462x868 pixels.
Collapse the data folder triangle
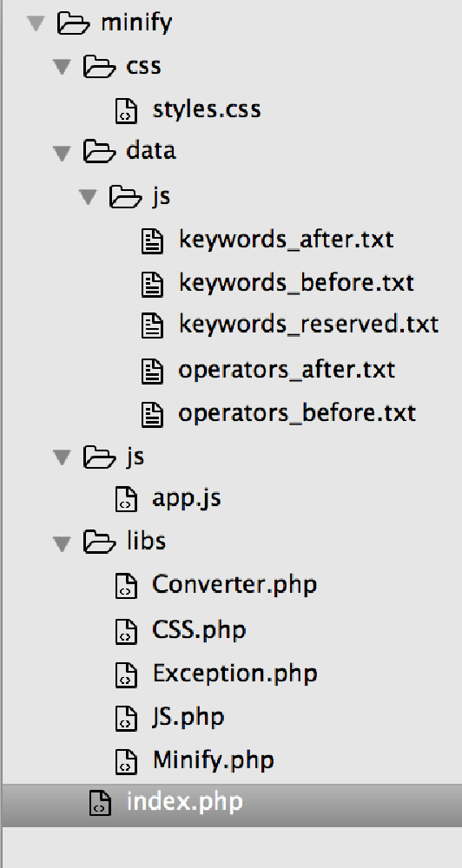tap(62, 153)
